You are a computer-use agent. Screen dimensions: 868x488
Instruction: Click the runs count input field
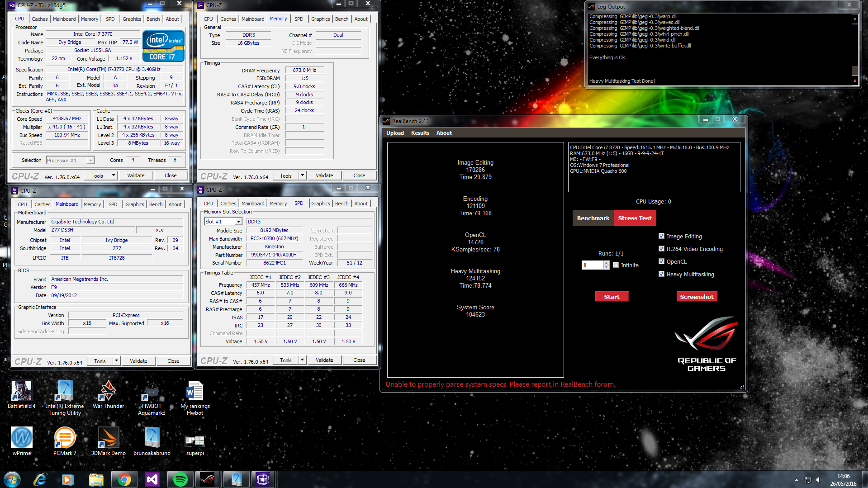tap(593, 265)
